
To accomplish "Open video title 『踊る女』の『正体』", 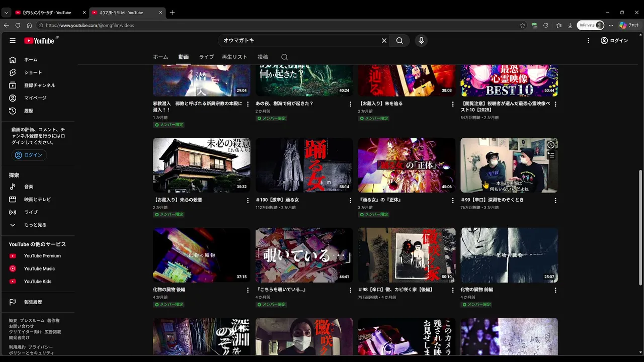I will (x=379, y=200).
